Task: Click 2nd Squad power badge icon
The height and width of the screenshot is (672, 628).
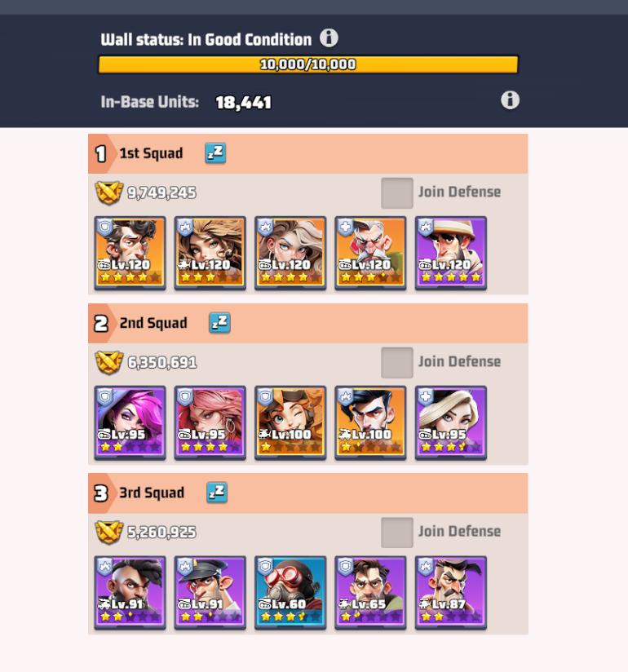Action: point(109,363)
